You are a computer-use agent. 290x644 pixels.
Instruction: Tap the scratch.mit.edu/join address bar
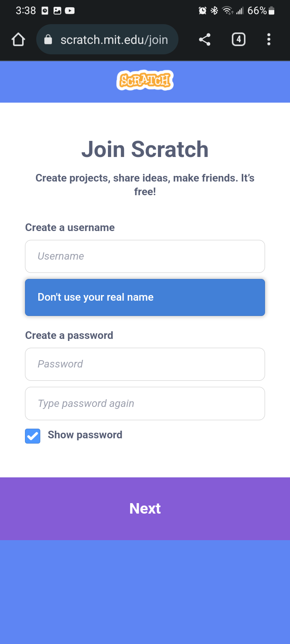coord(114,39)
